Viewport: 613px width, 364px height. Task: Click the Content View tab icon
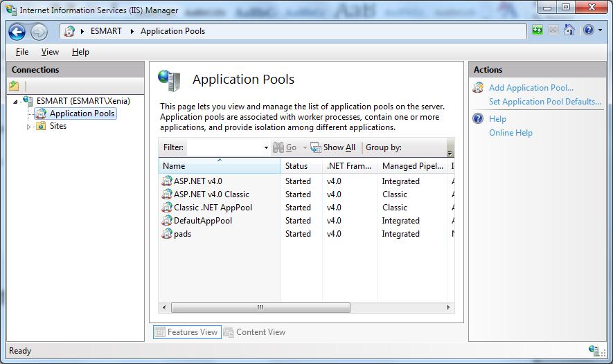pos(229,332)
